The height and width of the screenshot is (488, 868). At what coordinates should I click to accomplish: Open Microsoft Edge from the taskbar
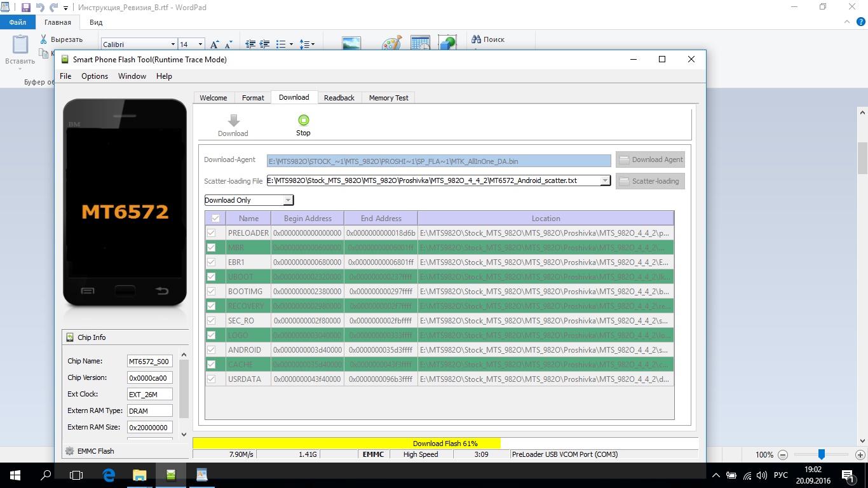pos(108,475)
